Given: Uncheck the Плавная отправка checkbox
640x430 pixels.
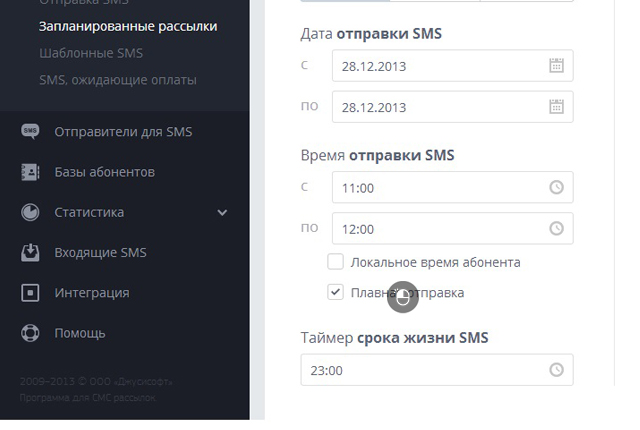Looking at the screenshot, I should coord(336,293).
